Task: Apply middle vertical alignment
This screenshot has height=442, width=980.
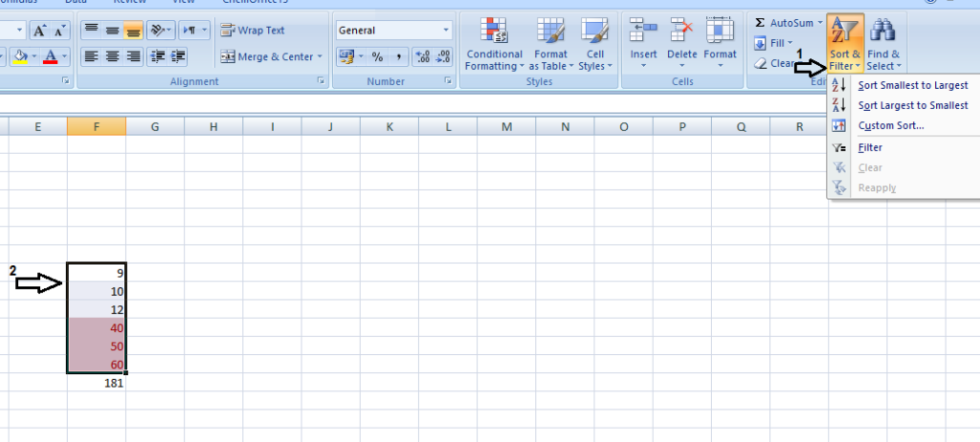Action: [x=113, y=30]
